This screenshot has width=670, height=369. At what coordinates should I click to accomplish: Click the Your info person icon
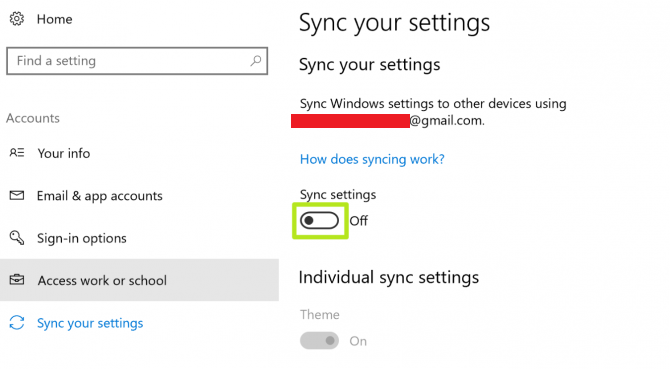[17, 153]
